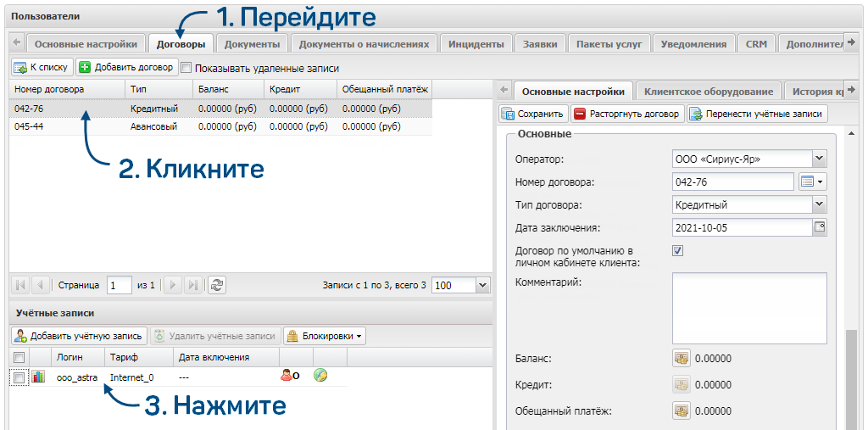Click Перенести учётные записи button
Screen dimensions: 868x430
click(x=757, y=114)
